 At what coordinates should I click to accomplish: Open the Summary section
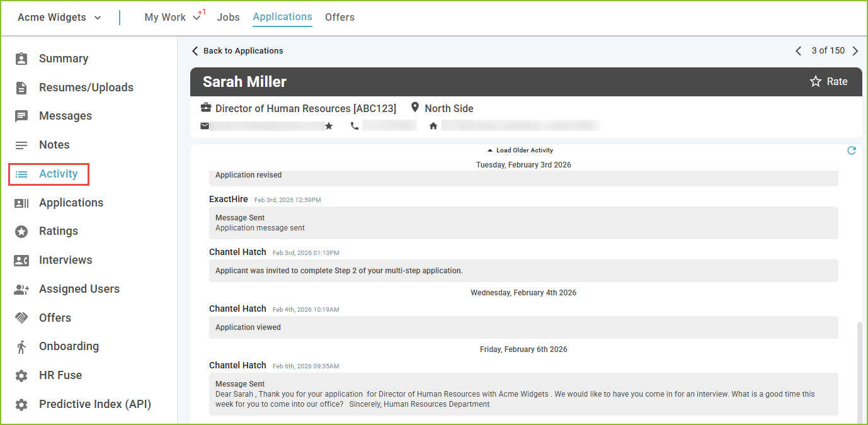point(64,59)
